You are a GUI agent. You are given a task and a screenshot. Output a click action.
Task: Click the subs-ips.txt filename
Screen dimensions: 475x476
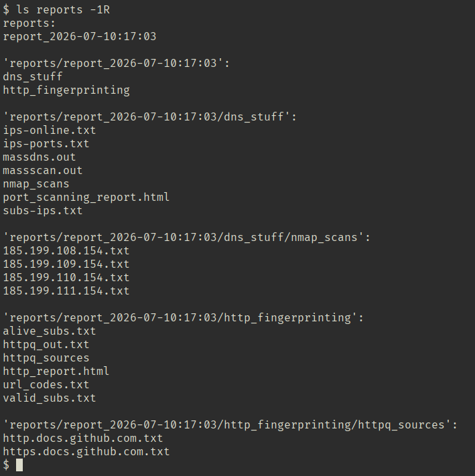point(43,211)
